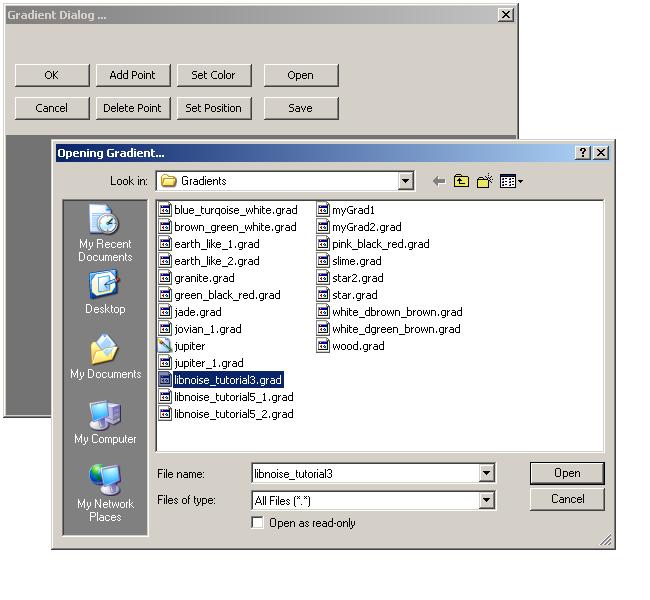Click icon of granite.grad

pos(165,278)
